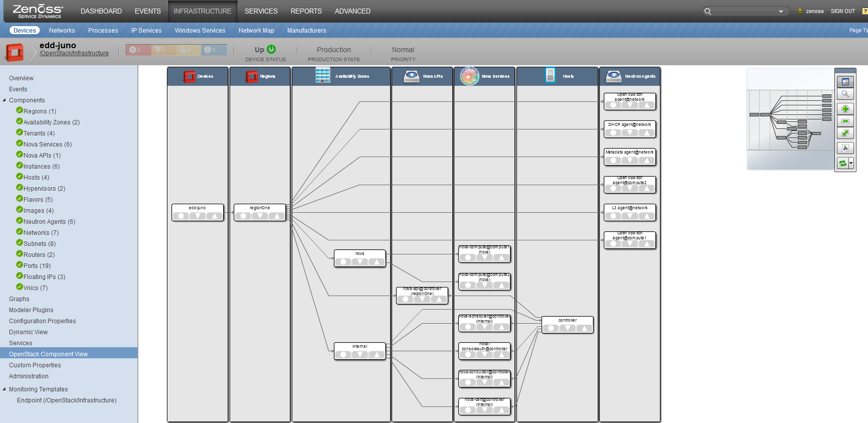Zoom in with green plus icon
The width and height of the screenshot is (868, 423).
pyautogui.click(x=845, y=109)
